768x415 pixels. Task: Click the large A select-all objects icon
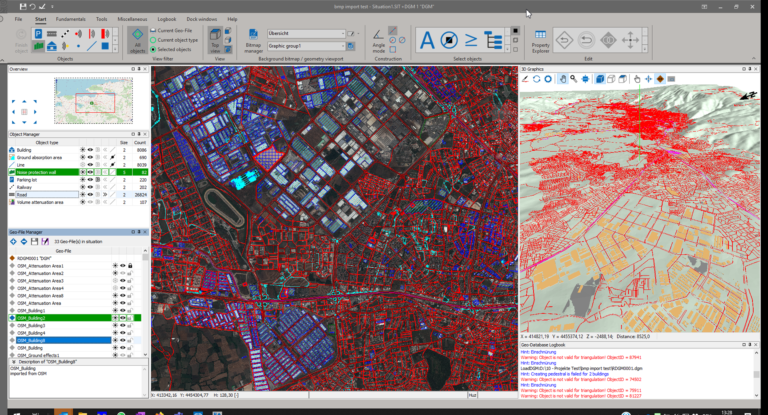[427, 40]
